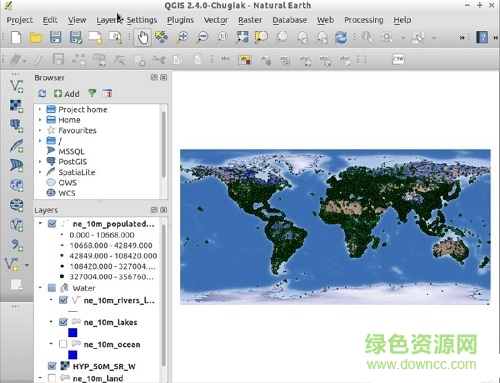500x383 pixels.
Task: Click the Filter Browser funnel icon
Action: pyautogui.click(x=92, y=93)
